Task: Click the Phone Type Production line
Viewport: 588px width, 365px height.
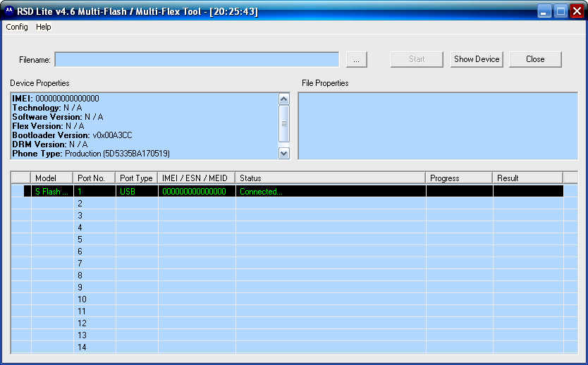Action: click(91, 154)
